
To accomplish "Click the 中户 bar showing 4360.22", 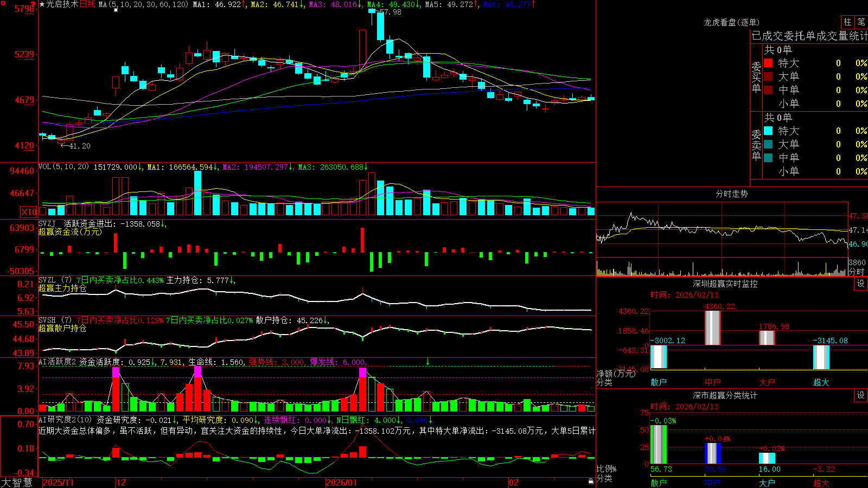I will [713, 328].
